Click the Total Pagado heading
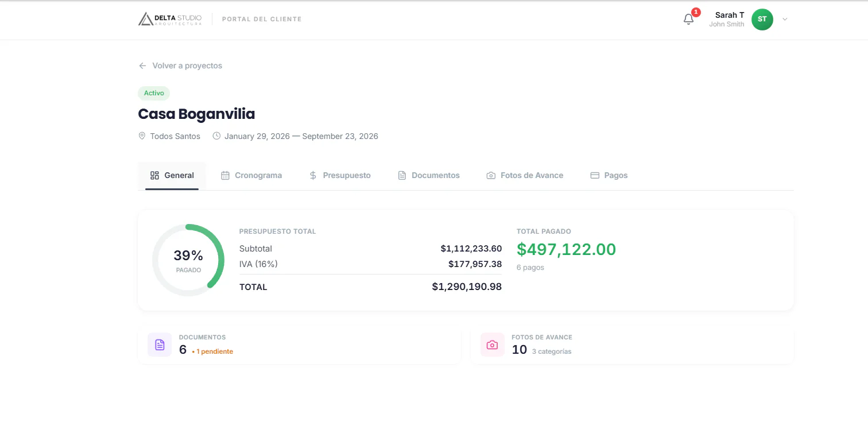The image size is (868, 429). [544, 231]
